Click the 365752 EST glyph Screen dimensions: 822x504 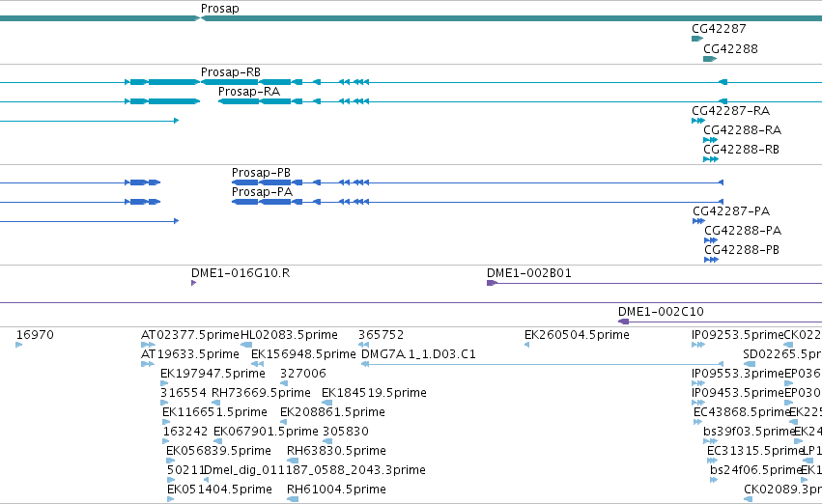(364, 345)
